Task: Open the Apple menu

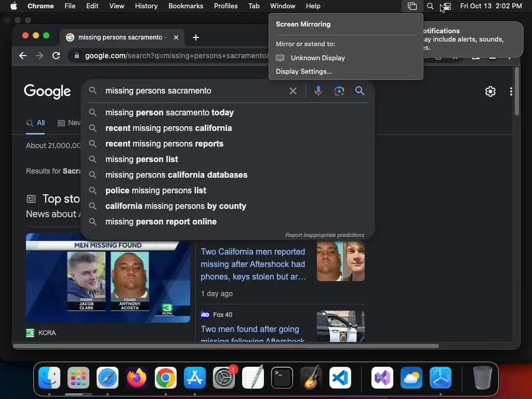Action: (x=13, y=6)
